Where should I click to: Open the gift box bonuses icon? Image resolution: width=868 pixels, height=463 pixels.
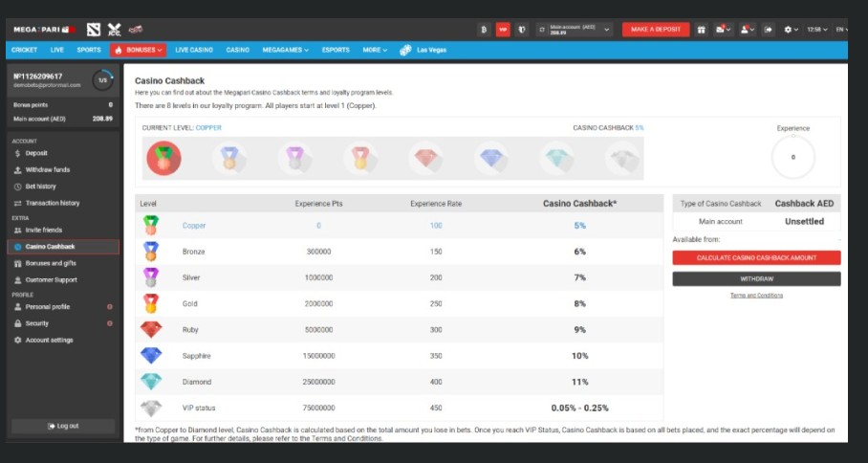701,30
